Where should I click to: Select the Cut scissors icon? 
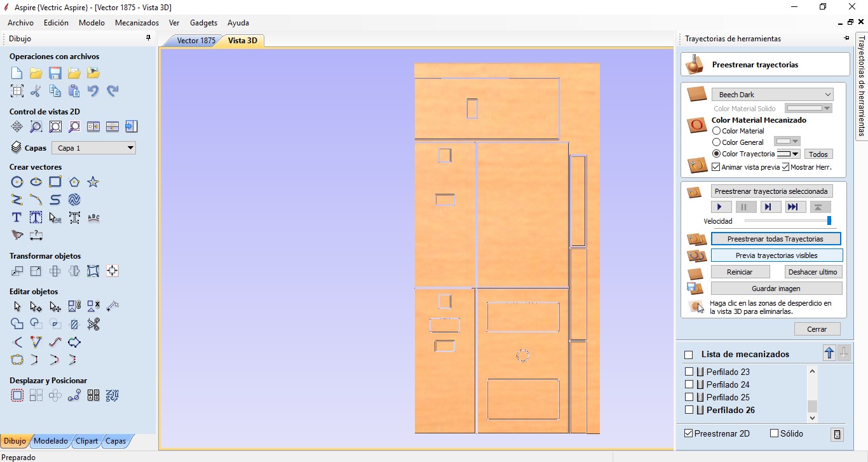pos(36,91)
